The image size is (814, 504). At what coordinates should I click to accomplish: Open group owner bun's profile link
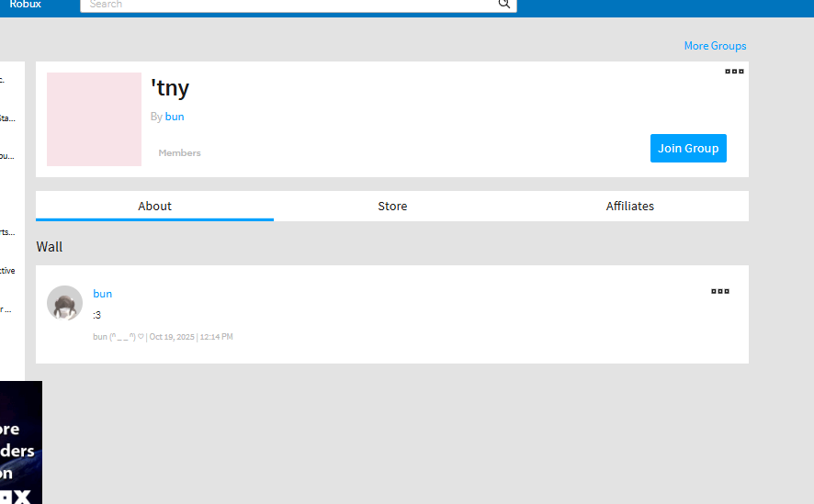[175, 117]
